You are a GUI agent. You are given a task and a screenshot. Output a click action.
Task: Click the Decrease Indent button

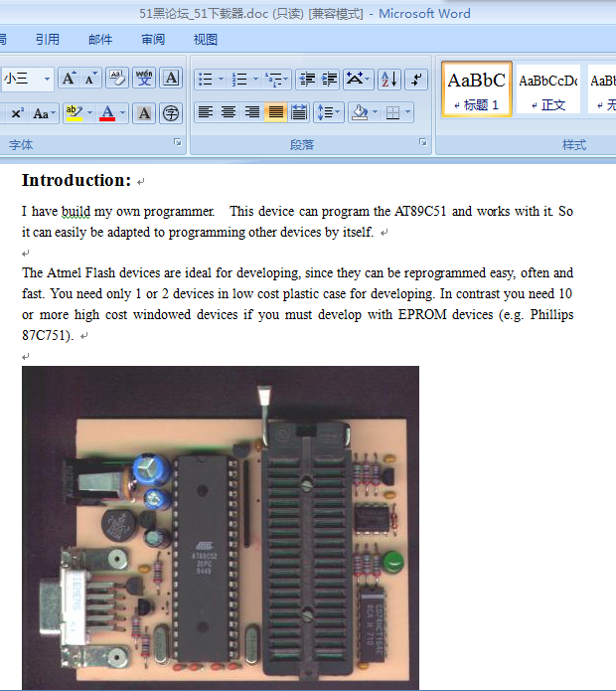(x=307, y=80)
